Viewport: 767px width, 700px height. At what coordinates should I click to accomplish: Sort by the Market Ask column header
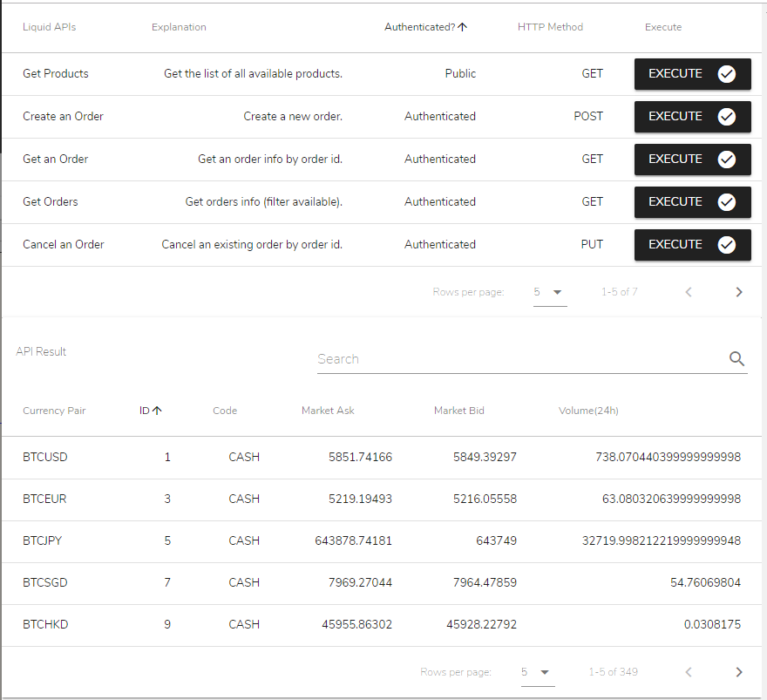(328, 411)
